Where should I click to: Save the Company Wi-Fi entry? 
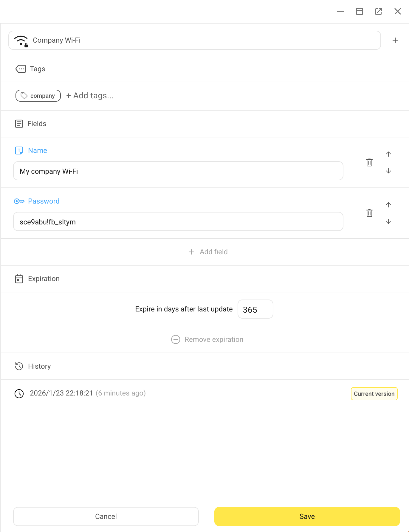(307, 516)
